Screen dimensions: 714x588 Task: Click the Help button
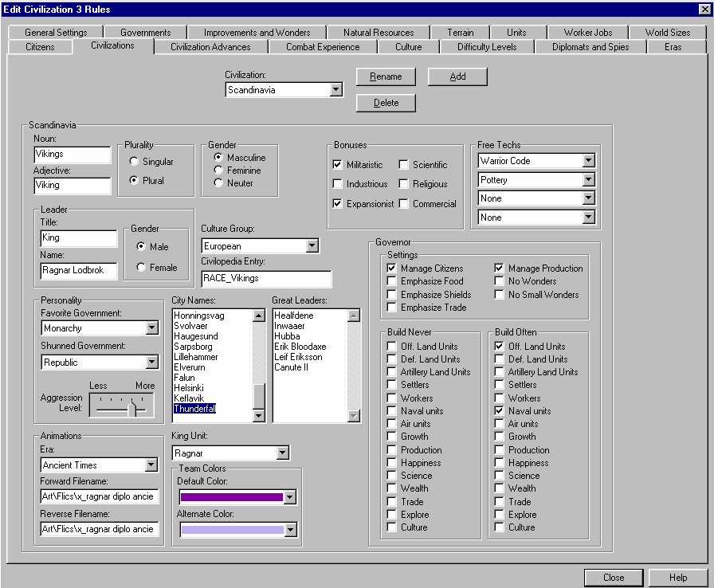[x=678, y=578]
